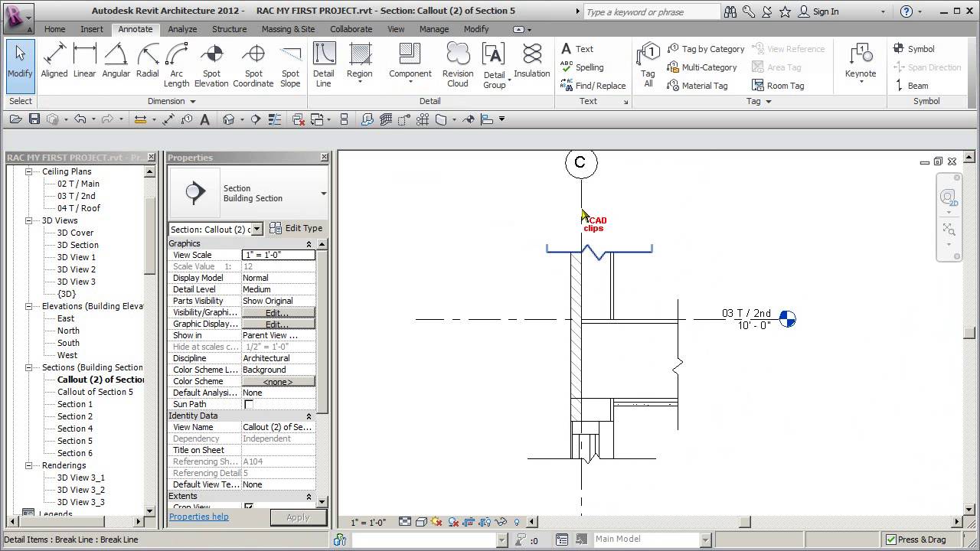Open Find/Replace text tool
The height and width of the screenshot is (551, 980).
coord(593,86)
